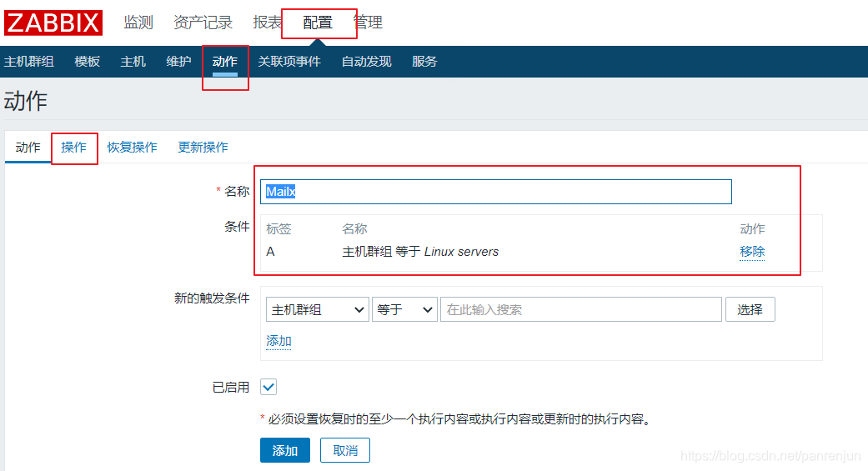Select 动作 in the blue submenu bar

pos(225,62)
